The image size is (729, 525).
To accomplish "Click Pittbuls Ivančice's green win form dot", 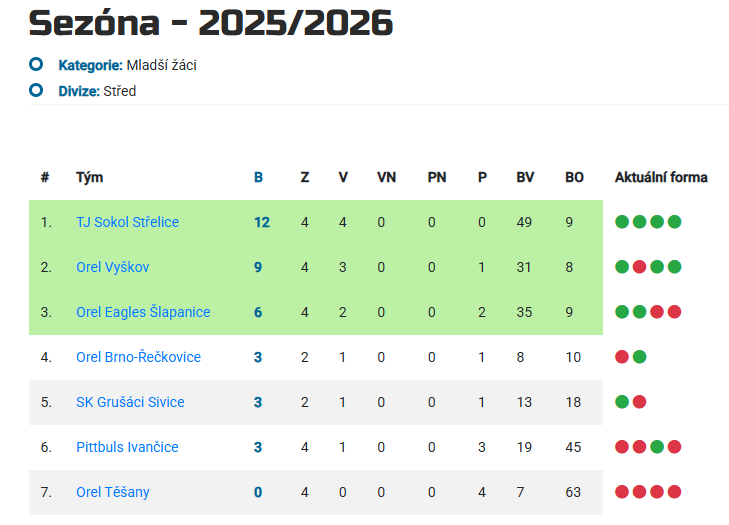I will pyautogui.click(x=657, y=447).
